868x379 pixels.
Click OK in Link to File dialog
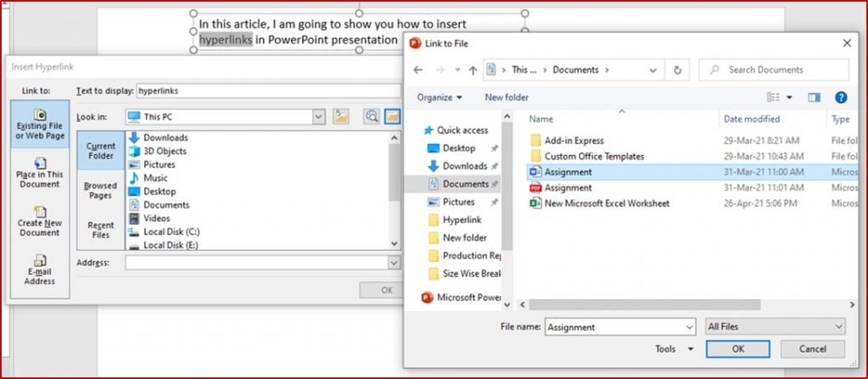738,349
